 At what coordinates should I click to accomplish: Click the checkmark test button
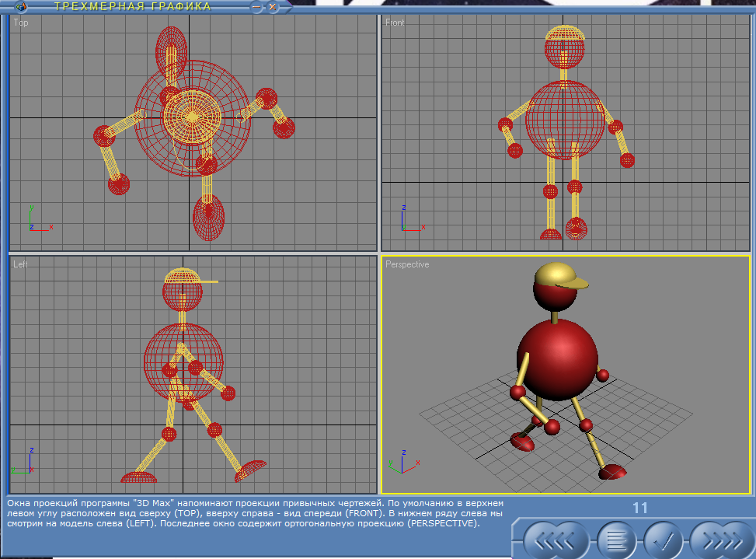(663, 541)
